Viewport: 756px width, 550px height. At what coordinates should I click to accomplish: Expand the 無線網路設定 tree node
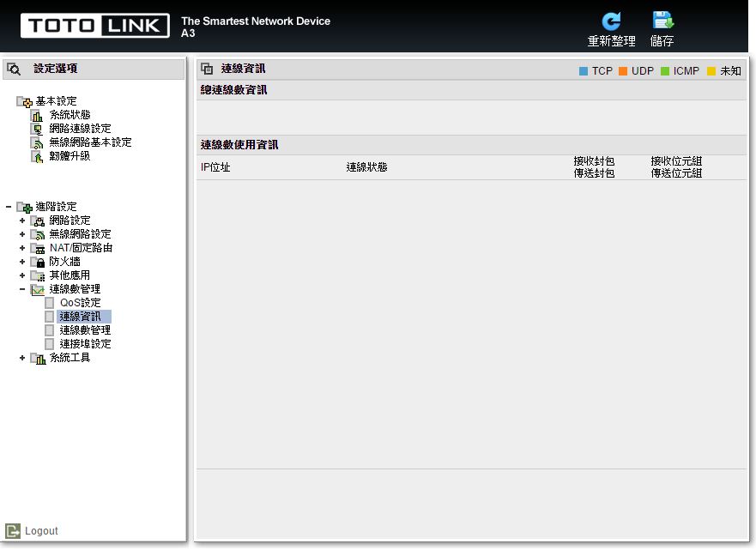[x=22, y=234]
